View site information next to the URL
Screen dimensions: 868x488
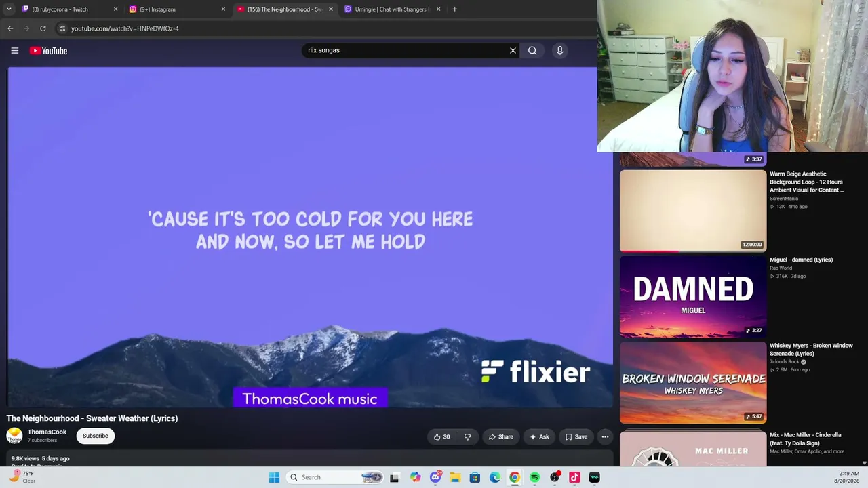coord(62,28)
